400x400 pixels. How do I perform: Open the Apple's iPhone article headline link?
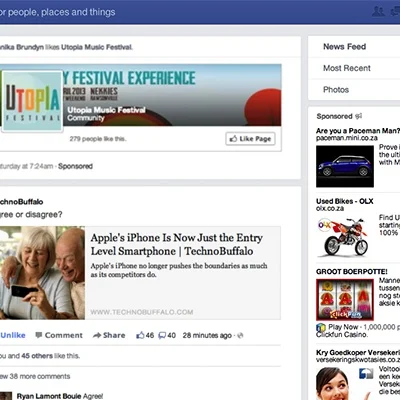pyautogui.click(x=177, y=244)
